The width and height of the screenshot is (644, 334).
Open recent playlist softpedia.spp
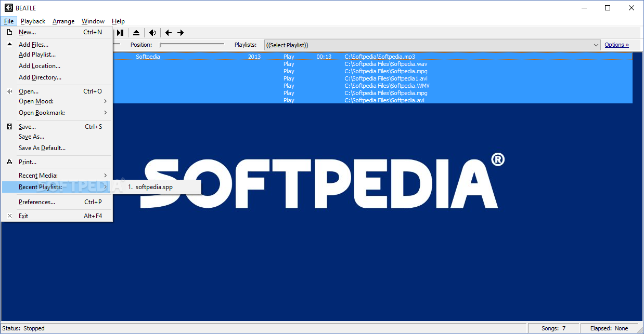tap(157, 187)
